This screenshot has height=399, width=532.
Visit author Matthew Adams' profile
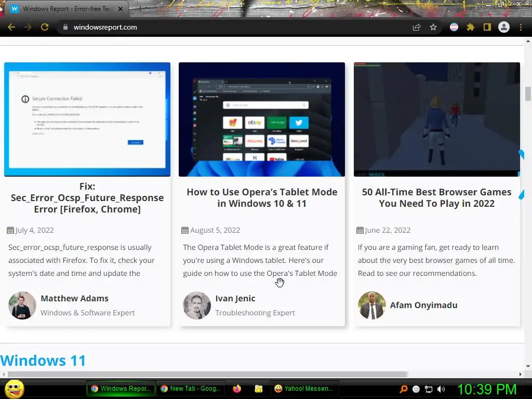click(75, 298)
